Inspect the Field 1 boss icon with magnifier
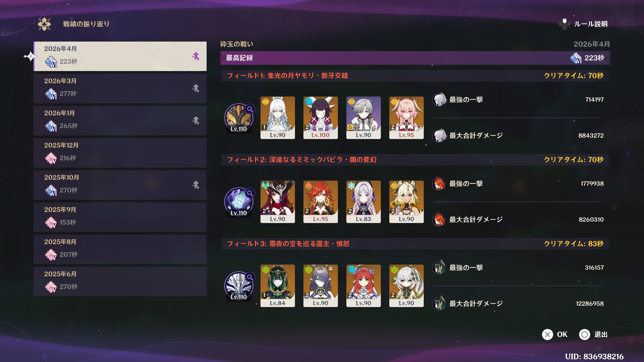Screen dimensions: 644x362 pos(239,118)
